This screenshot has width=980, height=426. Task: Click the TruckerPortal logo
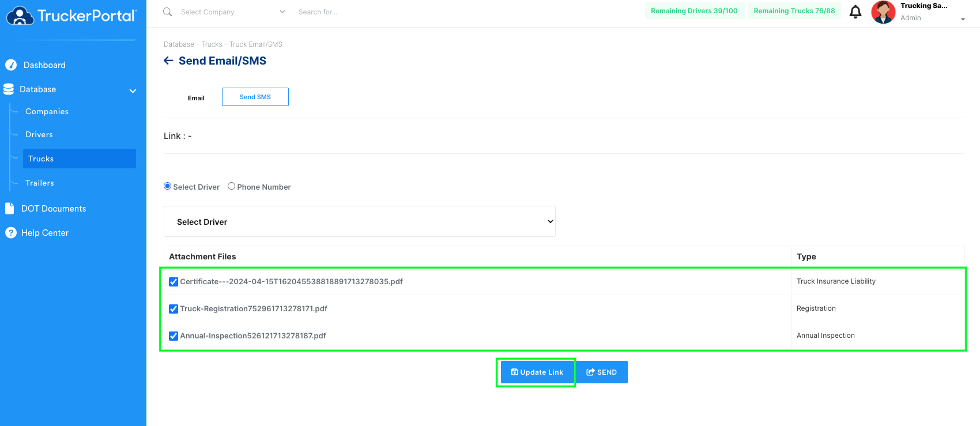tap(71, 16)
